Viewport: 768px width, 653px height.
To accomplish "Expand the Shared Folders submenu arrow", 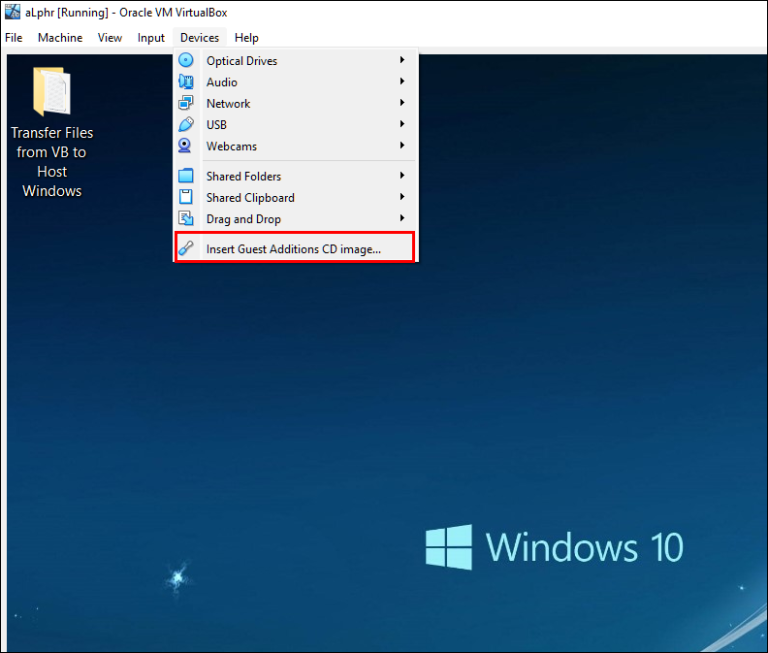I will click(402, 175).
